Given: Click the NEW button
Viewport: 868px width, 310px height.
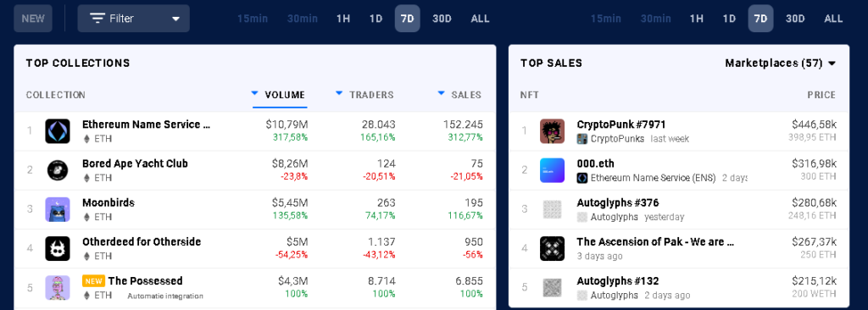Looking at the screenshot, I should pos(33,19).
